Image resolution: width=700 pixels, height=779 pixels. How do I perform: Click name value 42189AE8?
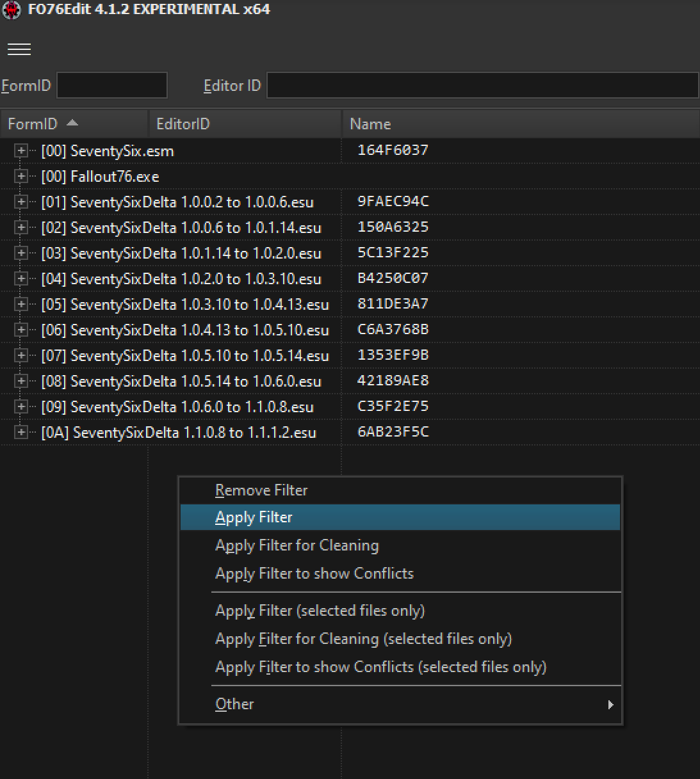pyautogui.click(x=393, y=380)
